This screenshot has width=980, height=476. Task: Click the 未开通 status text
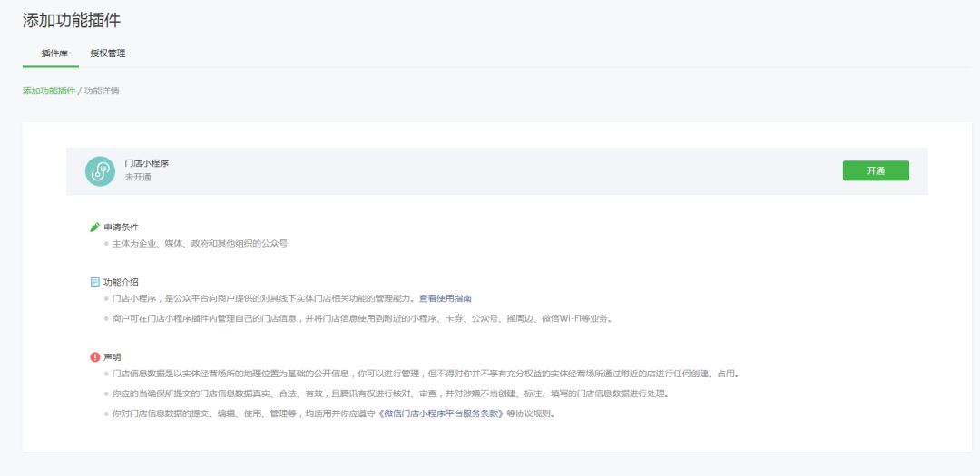[138, 178]
